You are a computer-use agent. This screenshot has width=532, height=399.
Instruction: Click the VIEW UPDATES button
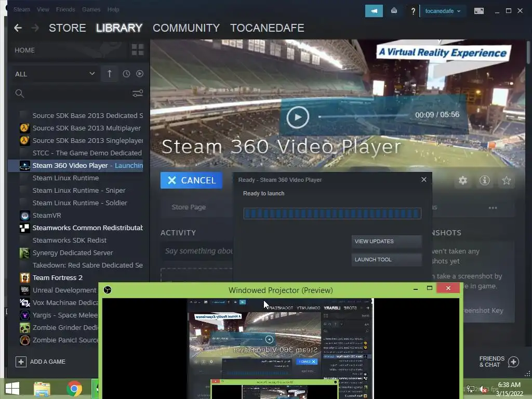[387, 241]
